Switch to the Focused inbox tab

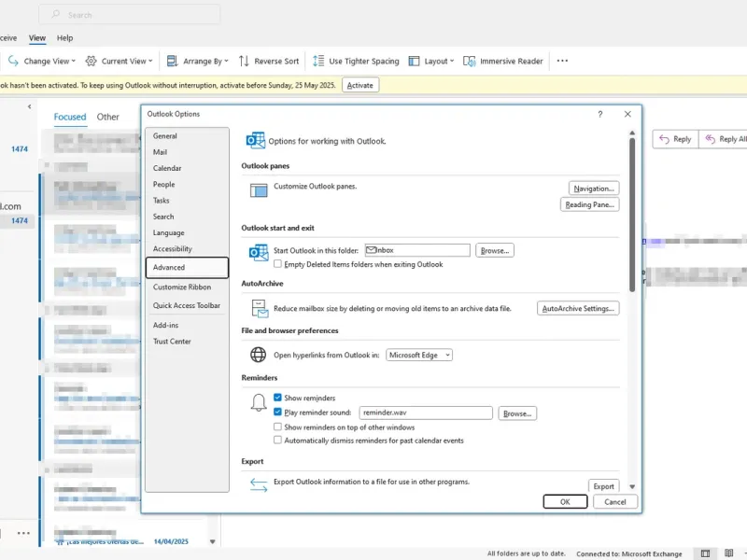pyautogui.click(x=70, y=118)
